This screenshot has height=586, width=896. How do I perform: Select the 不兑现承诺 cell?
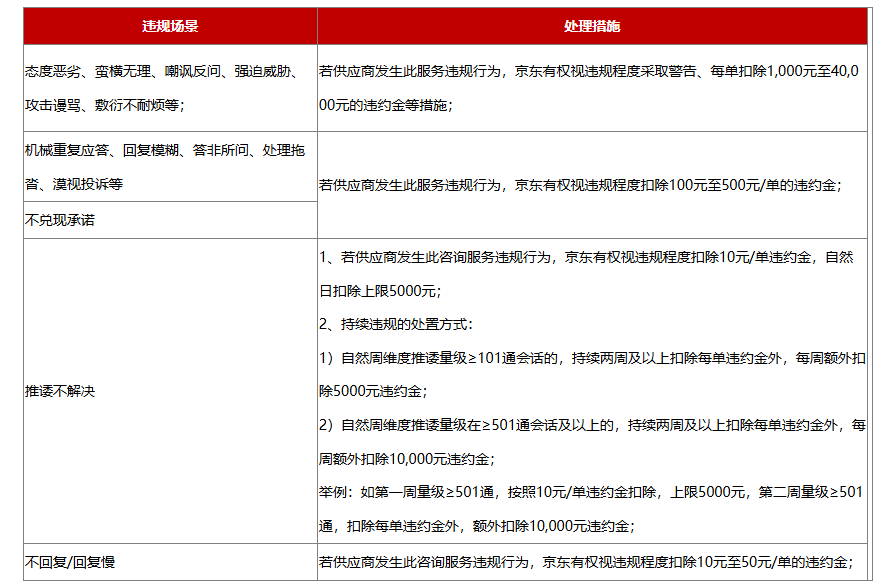[x=60, y=220]
